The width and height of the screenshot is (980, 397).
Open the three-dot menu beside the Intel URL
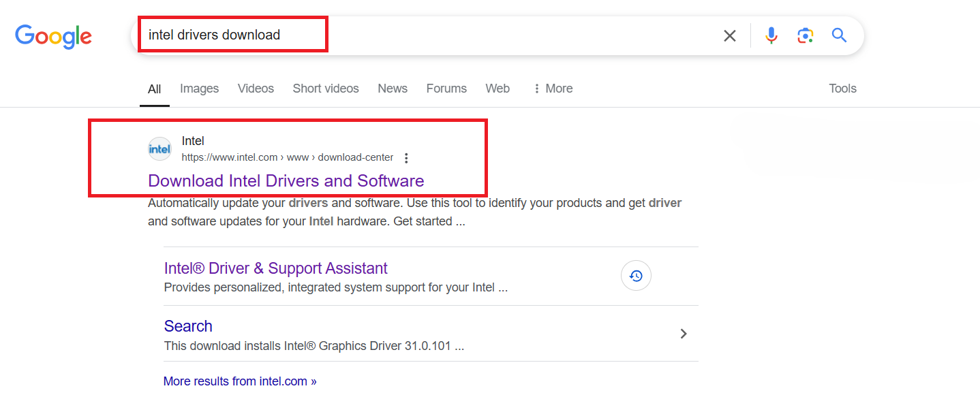pos(406,158)
